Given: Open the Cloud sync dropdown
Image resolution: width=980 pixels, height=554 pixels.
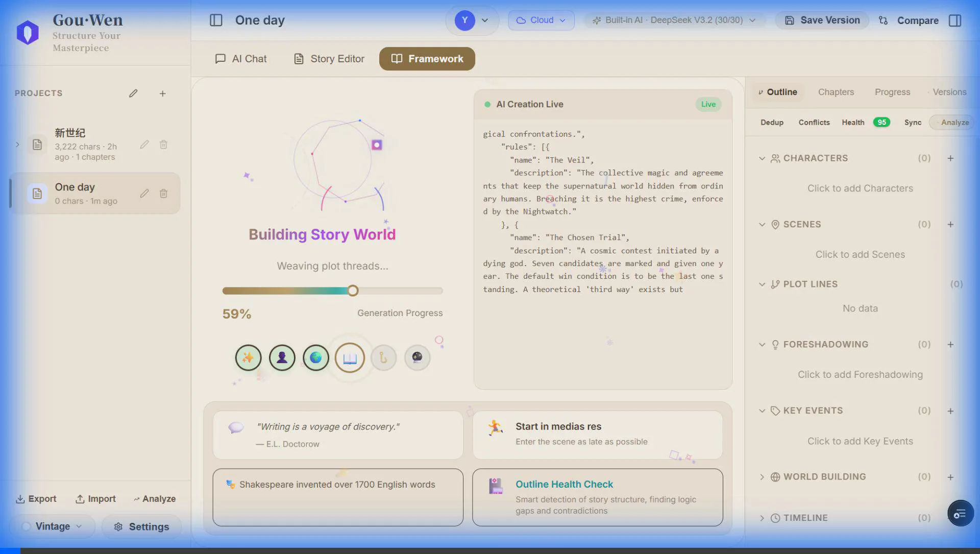Looking at the screenshot, I should [x=541, y=20].
